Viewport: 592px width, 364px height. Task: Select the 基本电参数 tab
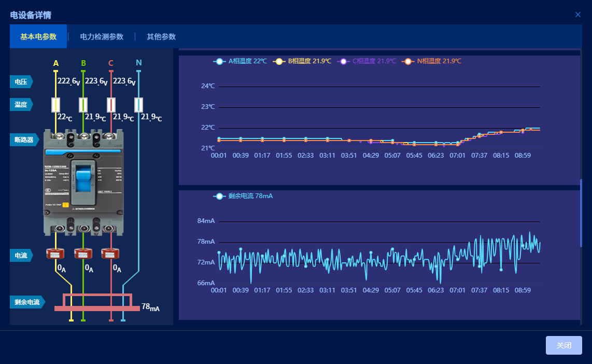click(x=38, y=37)
